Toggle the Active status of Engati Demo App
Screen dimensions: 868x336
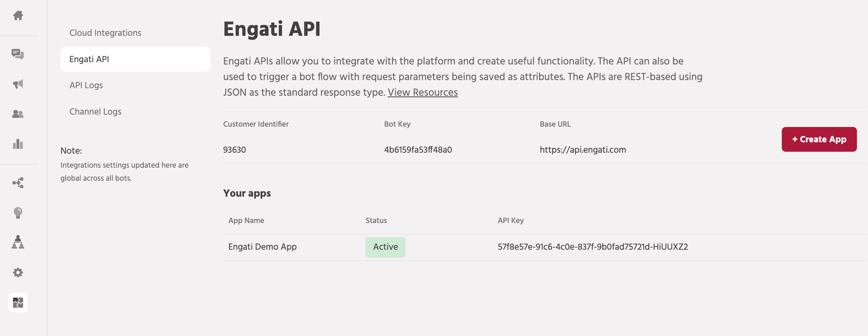point(385,246)
